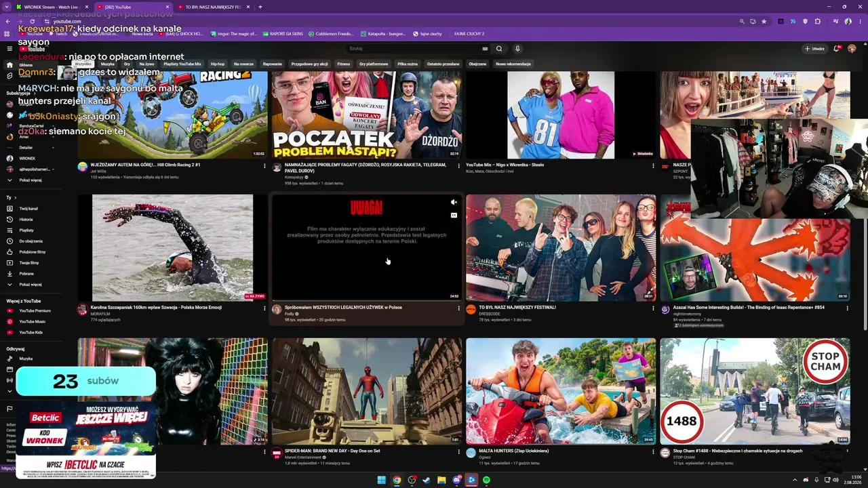Image resolution: width=868 pixels, height=488 pixels.
Task: Expand the Subskrypcje section header
Action: point(20,93)
